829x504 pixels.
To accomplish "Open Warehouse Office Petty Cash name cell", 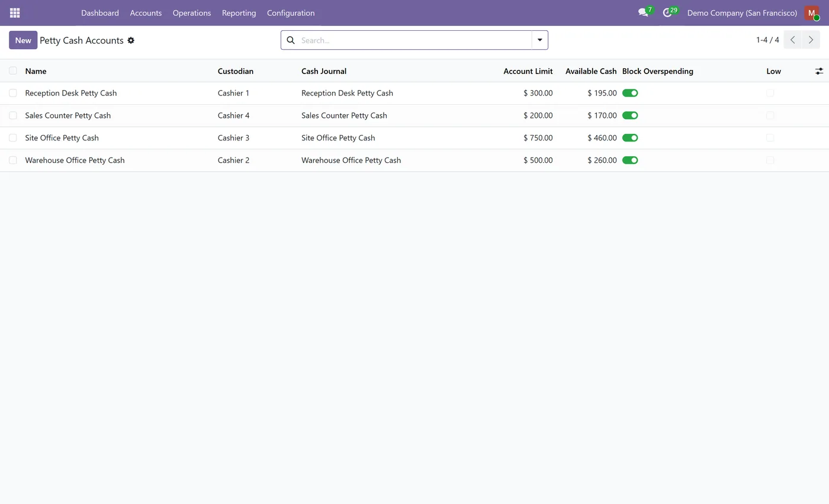I will (x=75, y=160).
